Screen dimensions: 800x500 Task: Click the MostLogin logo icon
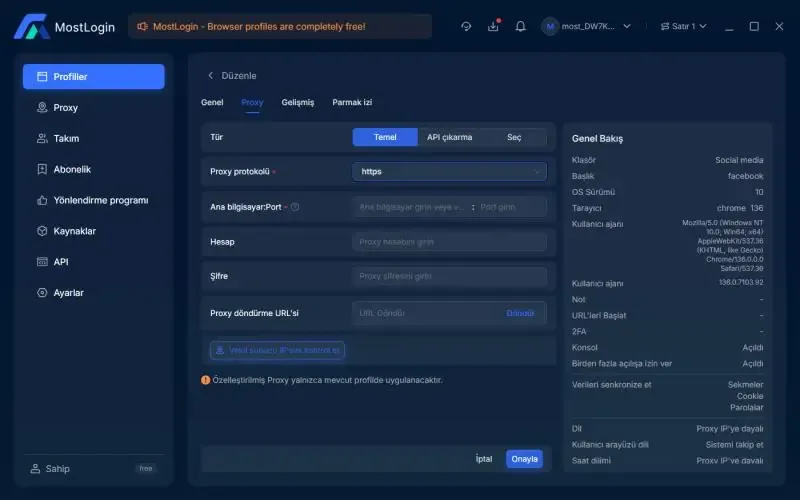[31, 27]
